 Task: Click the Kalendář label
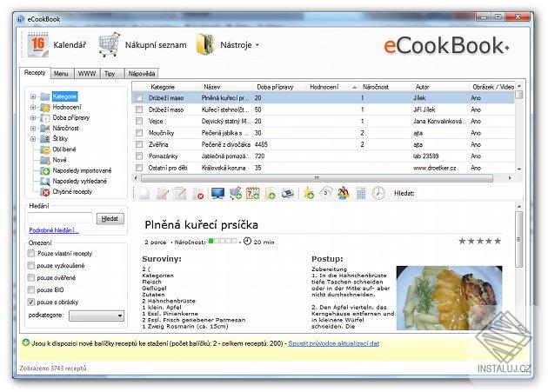(70, 44)
